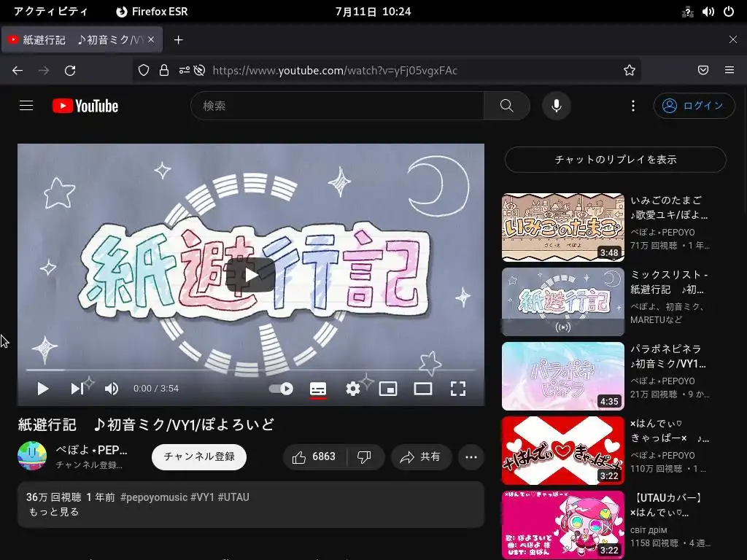Toggle the autoplay switch in player
This screenshot has height=560, width=747.
tap(281, 389)
